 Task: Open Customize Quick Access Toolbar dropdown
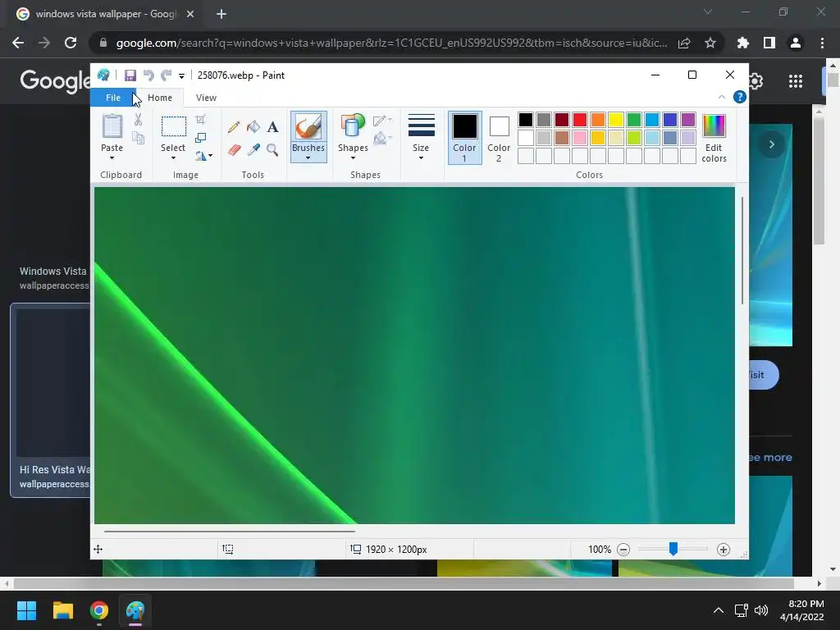(x=181, y=76)
